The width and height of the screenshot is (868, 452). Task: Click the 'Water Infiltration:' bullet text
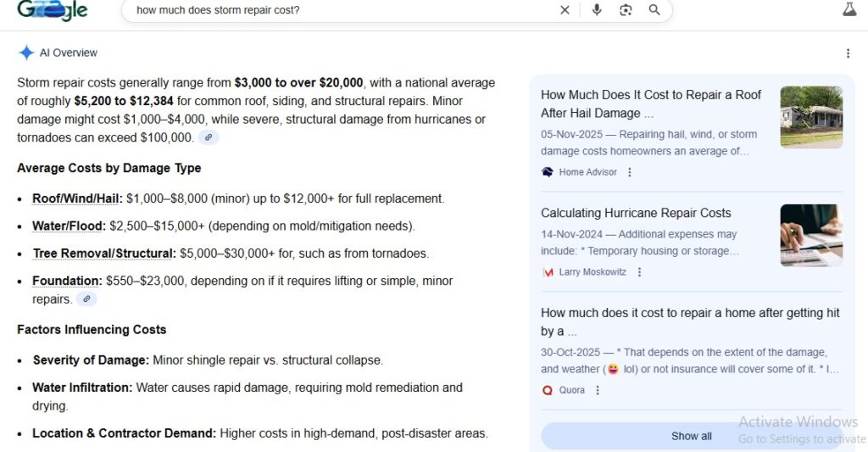point(82,388)
